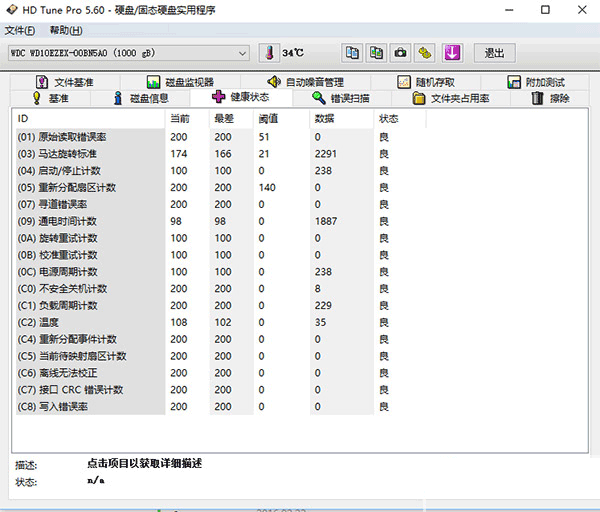Click the 擦除 trash can icon

click(538, 98)
